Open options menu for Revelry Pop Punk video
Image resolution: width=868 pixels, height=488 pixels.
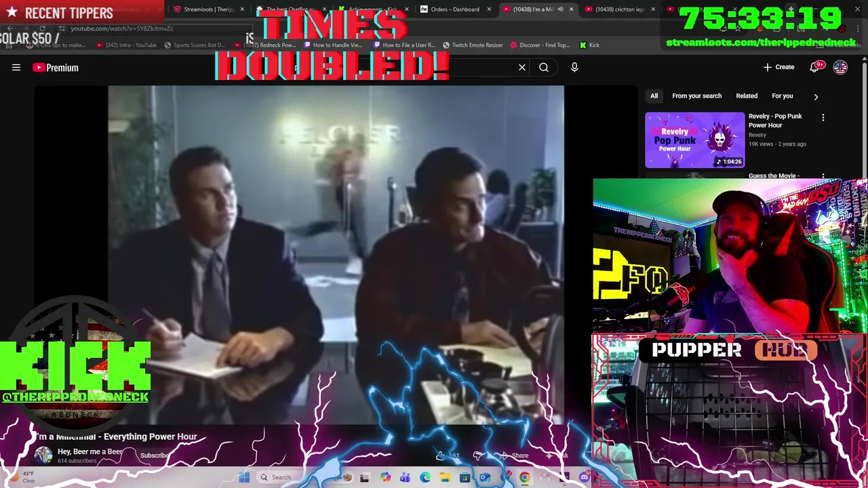point(823,117)
